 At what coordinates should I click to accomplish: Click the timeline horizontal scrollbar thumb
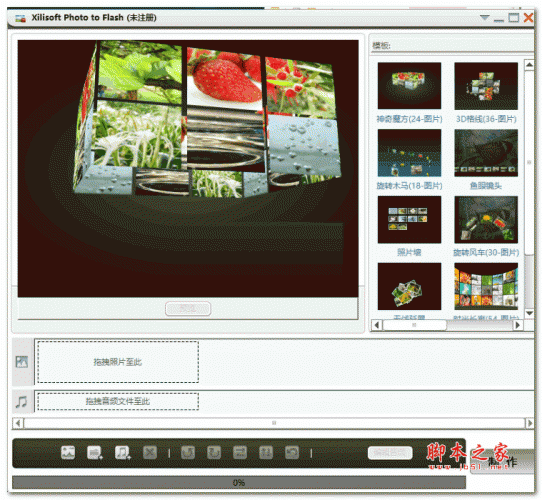tap(274, 423)
